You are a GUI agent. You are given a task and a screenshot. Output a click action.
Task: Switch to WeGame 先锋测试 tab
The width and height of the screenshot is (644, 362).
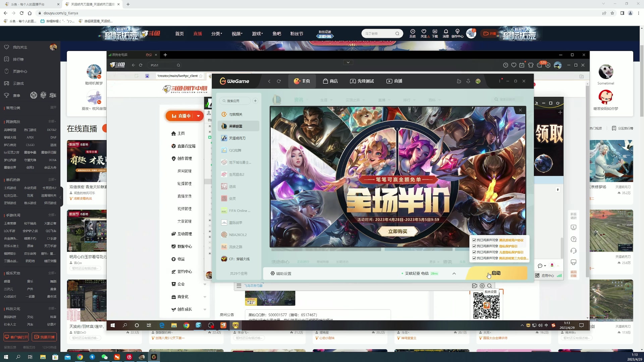(x=362, y=81)
